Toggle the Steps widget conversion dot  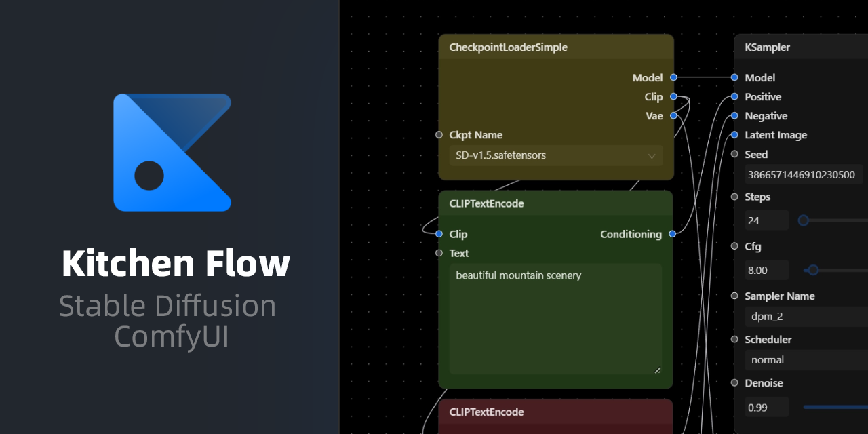tap(734, 197)
